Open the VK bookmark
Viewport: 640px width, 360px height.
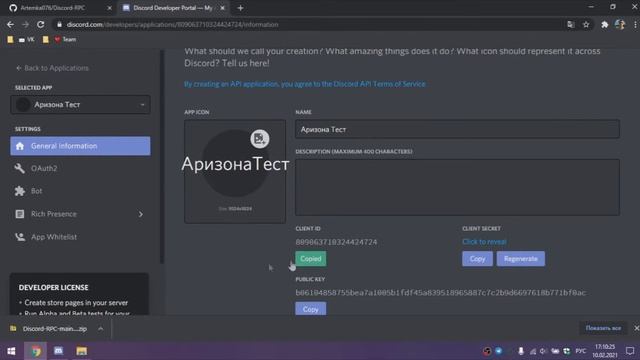(27, 40)
